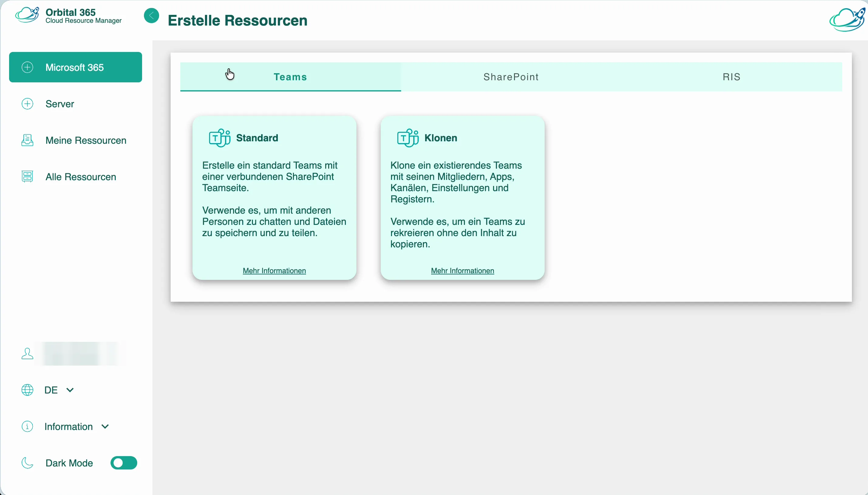Select Microsoft 365 in the sidebar
868x495 pixels.
(75, 67)
